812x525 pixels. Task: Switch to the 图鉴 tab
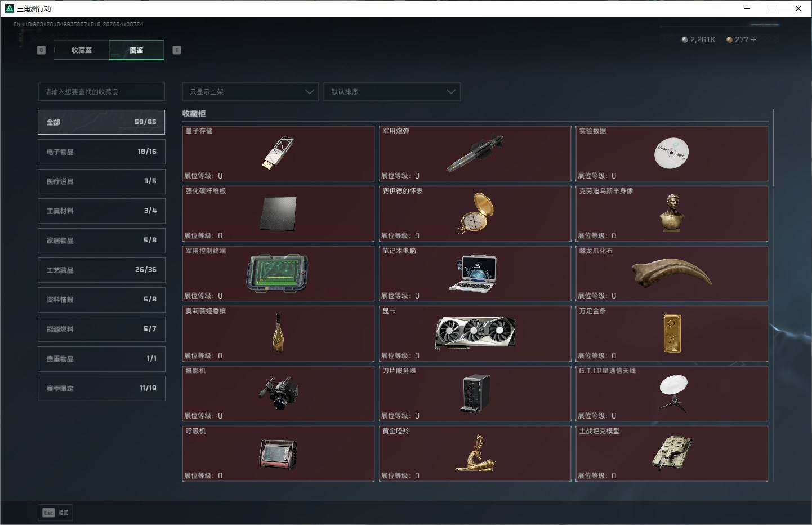[136, 50]
